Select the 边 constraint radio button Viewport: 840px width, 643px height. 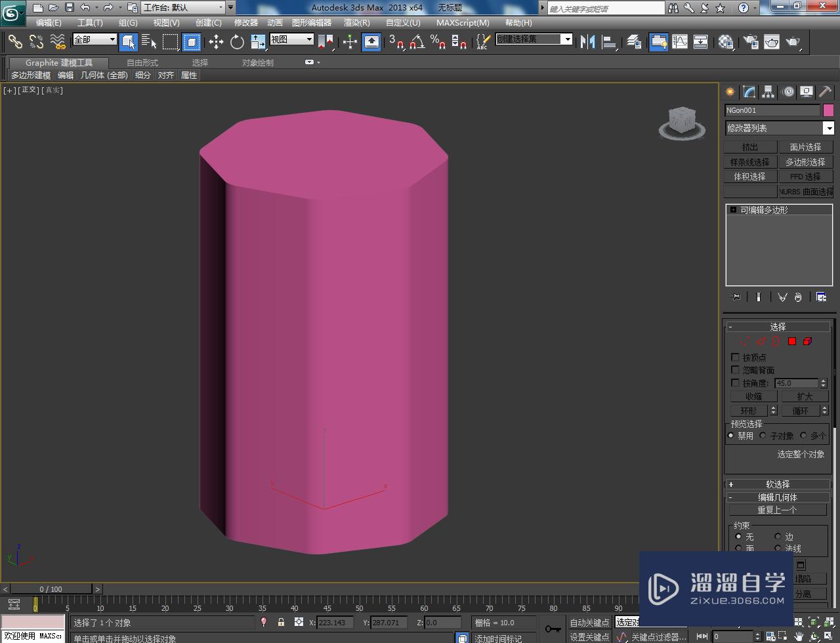click(778, 537)
